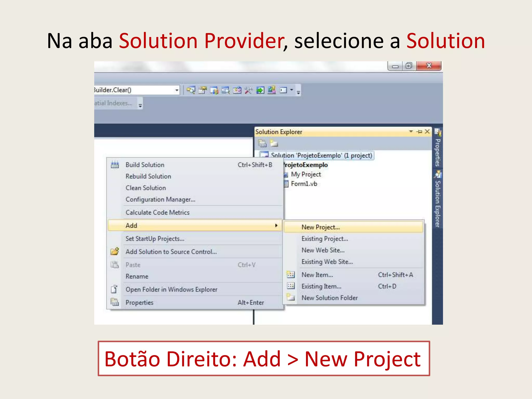This screenshot has width=532, height=399.
Task: Select Calculate Code Metrics
Action: click(195, 212)
